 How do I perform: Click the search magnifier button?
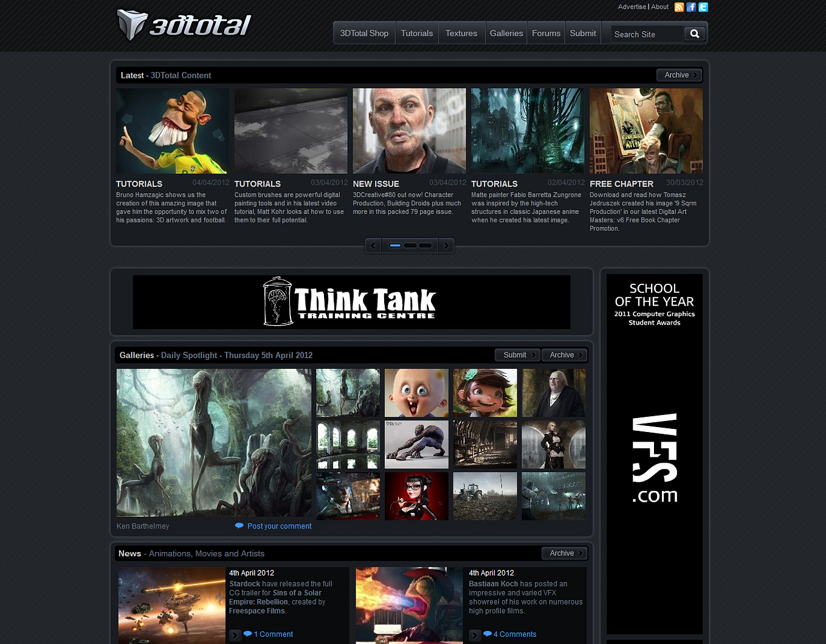(695, 34)
